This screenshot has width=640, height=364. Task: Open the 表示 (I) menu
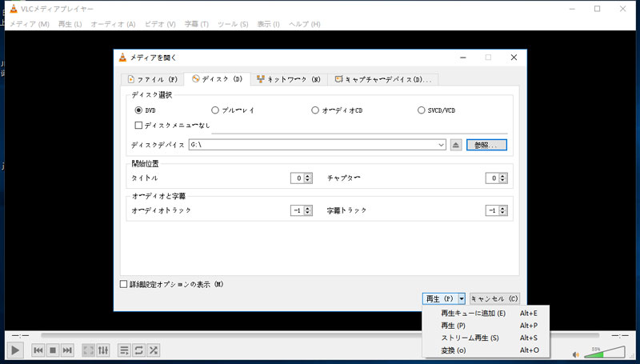(x=268, y=24)
